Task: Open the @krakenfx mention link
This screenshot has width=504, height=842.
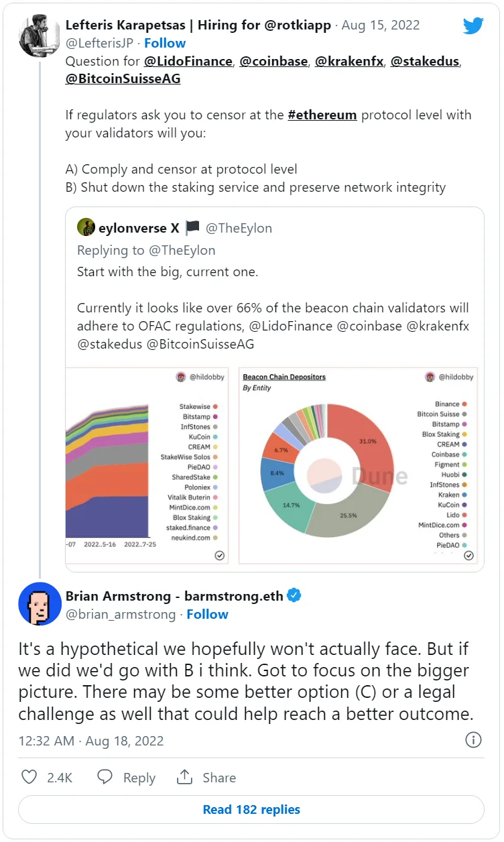Action: pos(349,62)
